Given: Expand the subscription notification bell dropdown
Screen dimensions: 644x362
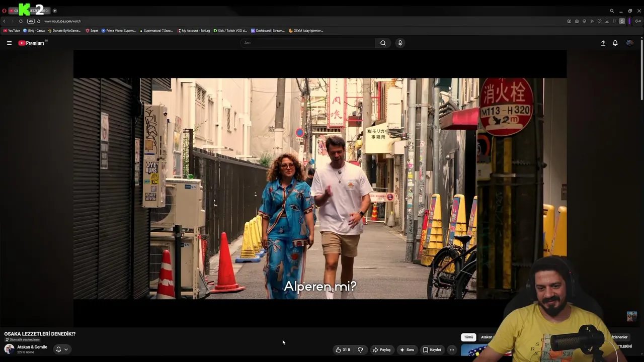Looking at the screenshot, I should point(62,349).
